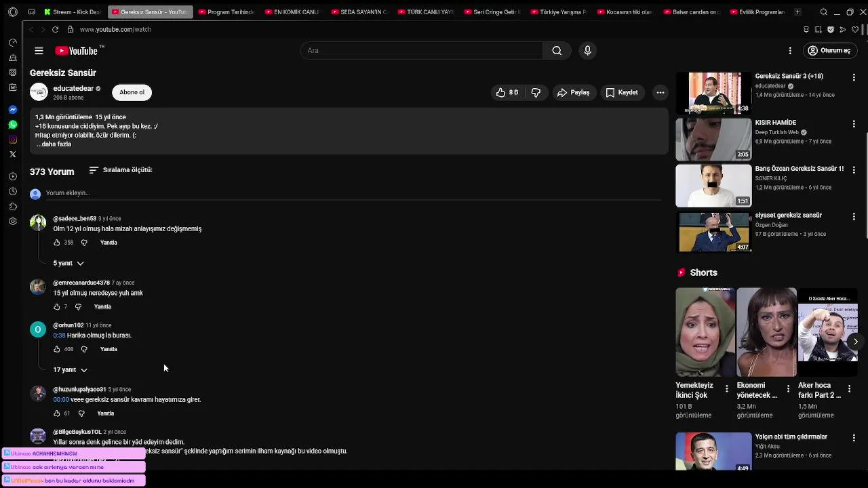Switch to Evlilik Programları tab

point(757,12)
